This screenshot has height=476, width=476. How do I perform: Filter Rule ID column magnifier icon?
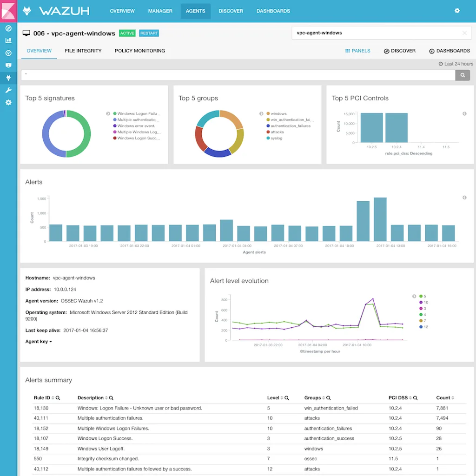[58, 398]
